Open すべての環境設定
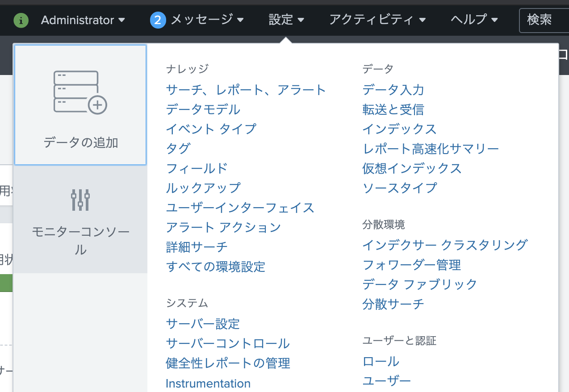The width and height of the screenshot is (569, 392). point(216,267)
